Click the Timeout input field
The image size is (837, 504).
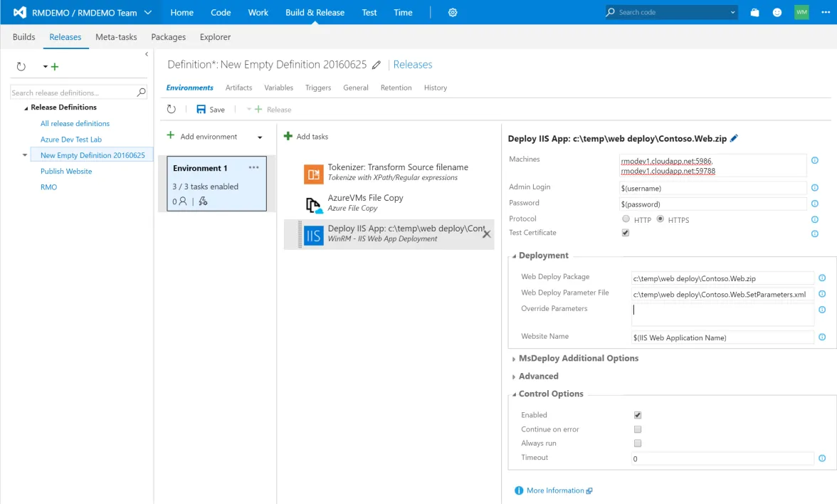(723, 458)
